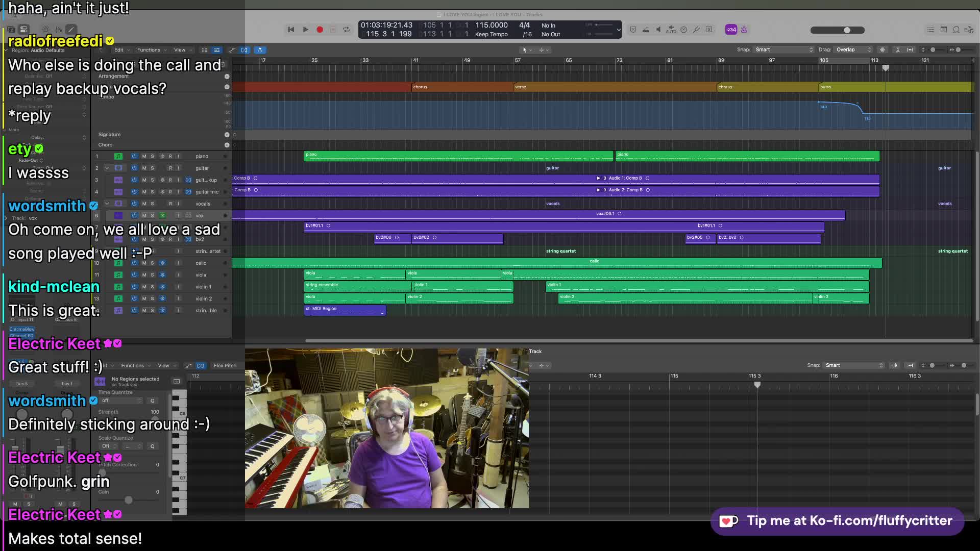Open the Flex view icon in toolbar

pos(245,50)
